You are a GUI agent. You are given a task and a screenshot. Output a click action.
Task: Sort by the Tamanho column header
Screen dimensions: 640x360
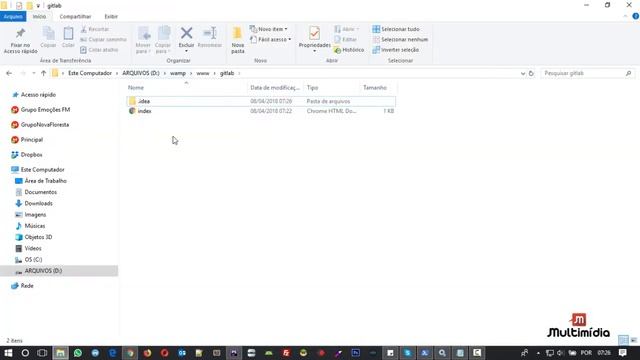coord(375,88)
